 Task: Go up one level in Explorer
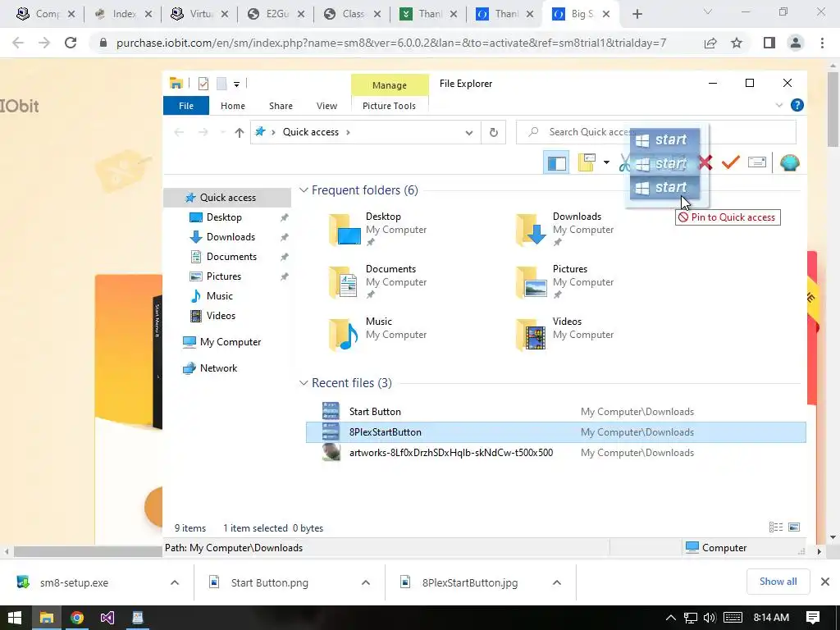coord(240,132)
